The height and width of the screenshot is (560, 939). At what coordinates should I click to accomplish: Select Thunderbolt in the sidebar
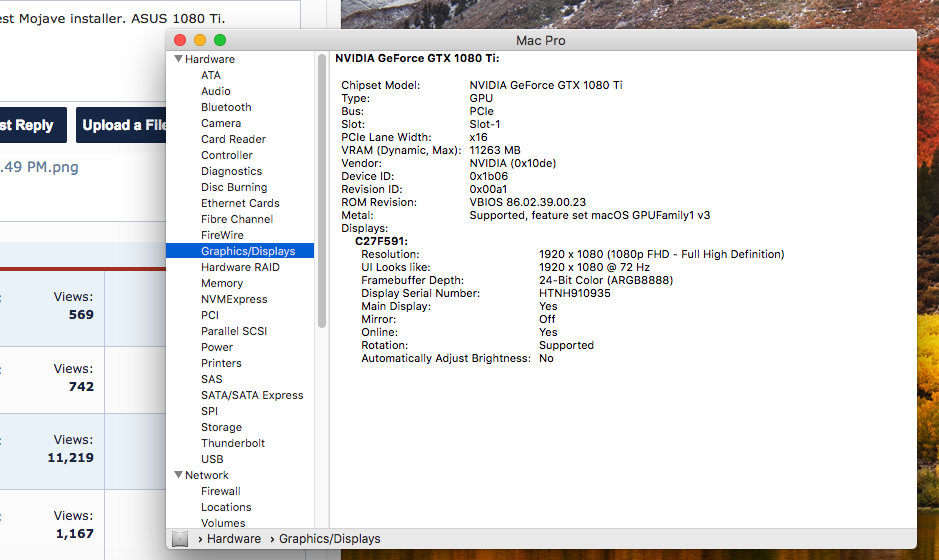pos(233,443)
